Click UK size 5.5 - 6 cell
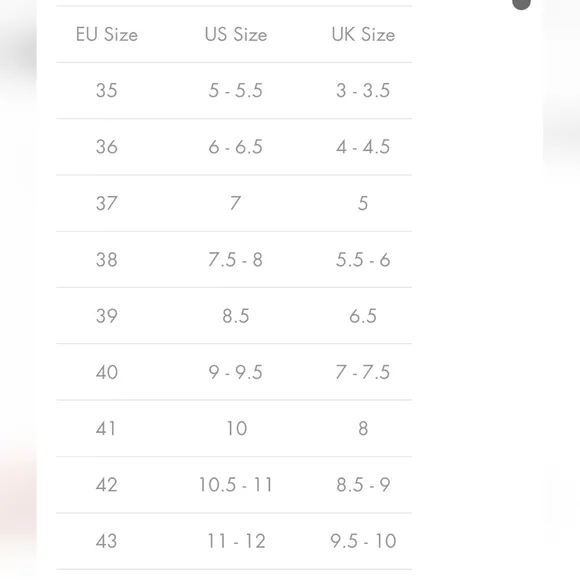The height and width of the screenshot is (580, 580). pyautogui.click(x=363, y=260)
